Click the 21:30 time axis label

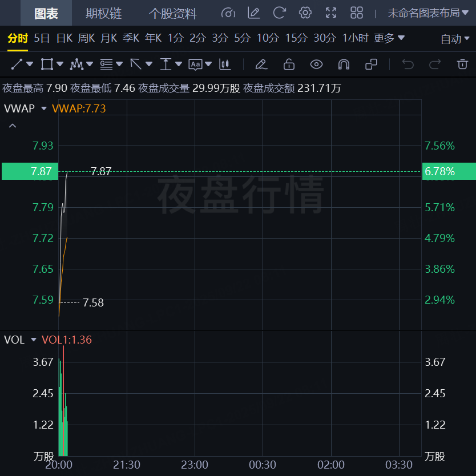(x=127, y=465)
